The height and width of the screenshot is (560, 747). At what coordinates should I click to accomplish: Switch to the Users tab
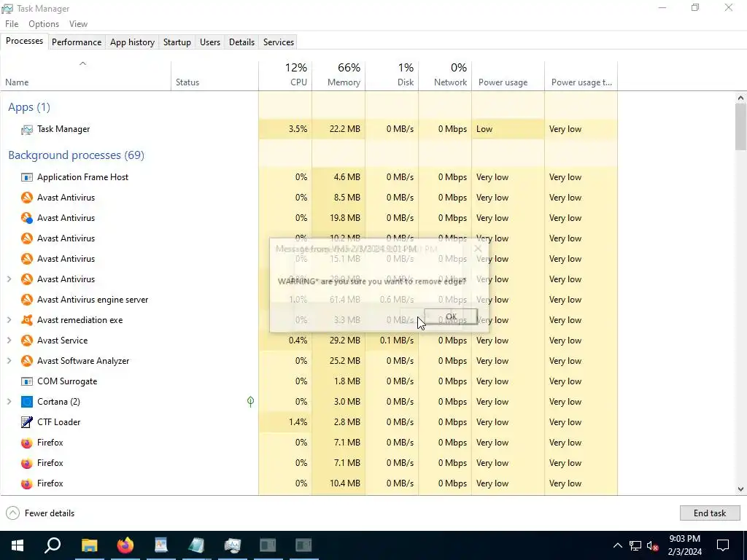pyautogui.click(x=209, y=42)
